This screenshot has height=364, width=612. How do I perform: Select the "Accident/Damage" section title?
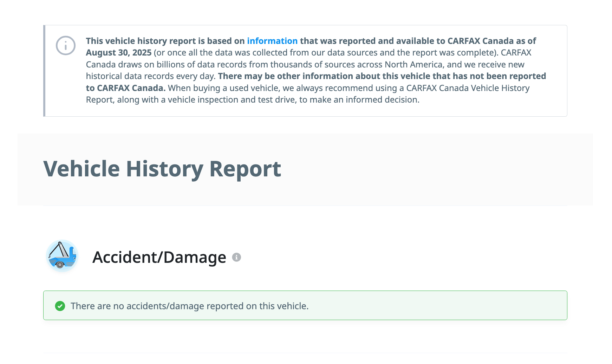[x=159, y=257]
